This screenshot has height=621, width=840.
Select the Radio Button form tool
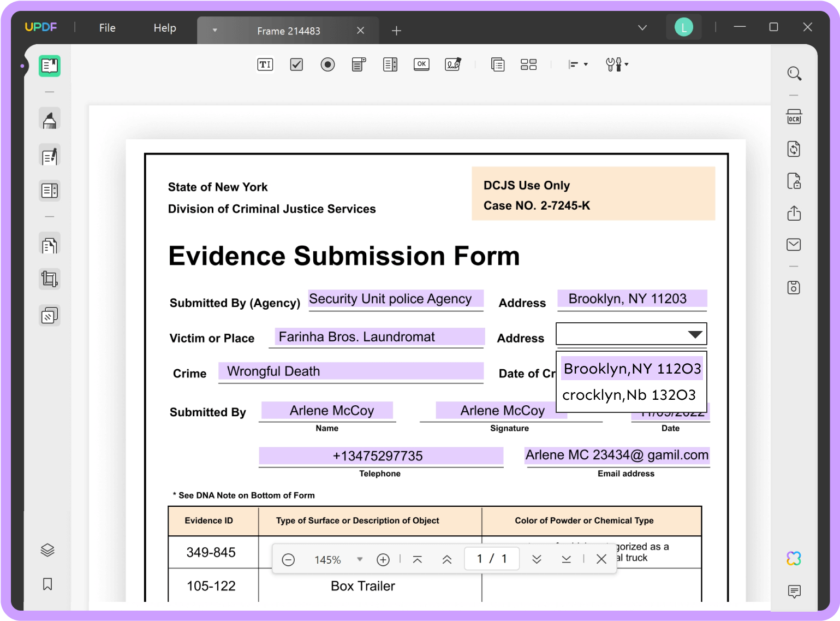pyautogui.click(x=327, y=64)
